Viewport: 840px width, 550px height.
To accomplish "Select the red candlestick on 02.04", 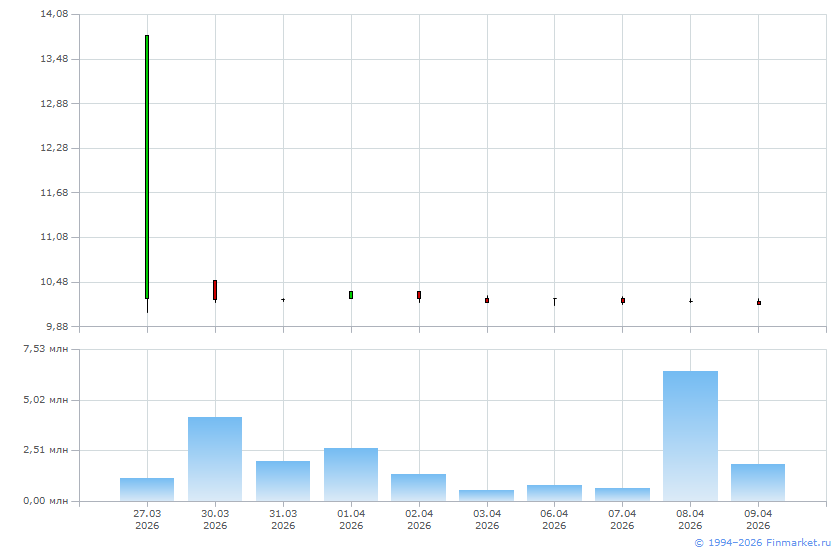I will tap(419, 295).
